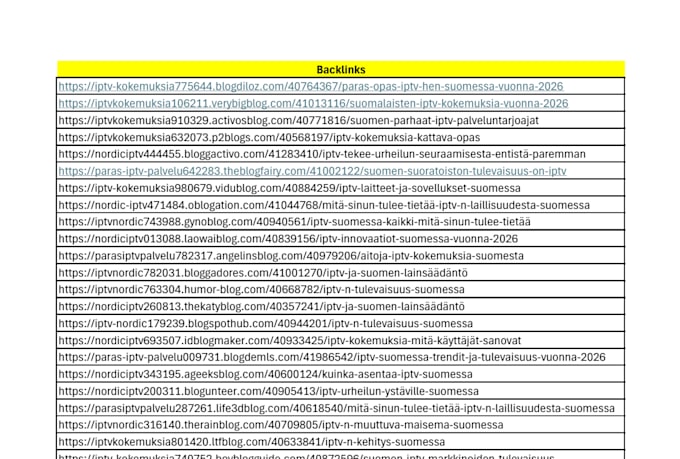The width and height of the screenshot is (680, 459).
Task: Select the blogunteer.com urheilun-ystäville row
Action: point(340,391)
